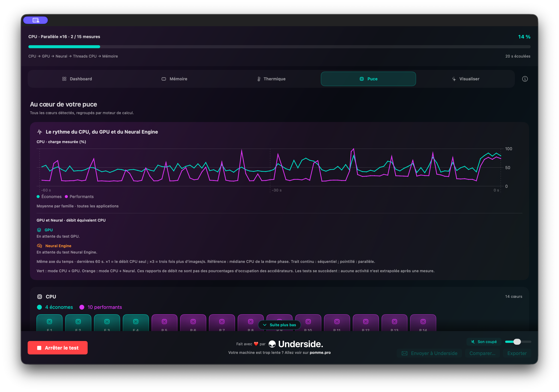This screenshot has width=559, height=392.
Task: Select the P 7 performance core tile
Action: tap(222, 323)
